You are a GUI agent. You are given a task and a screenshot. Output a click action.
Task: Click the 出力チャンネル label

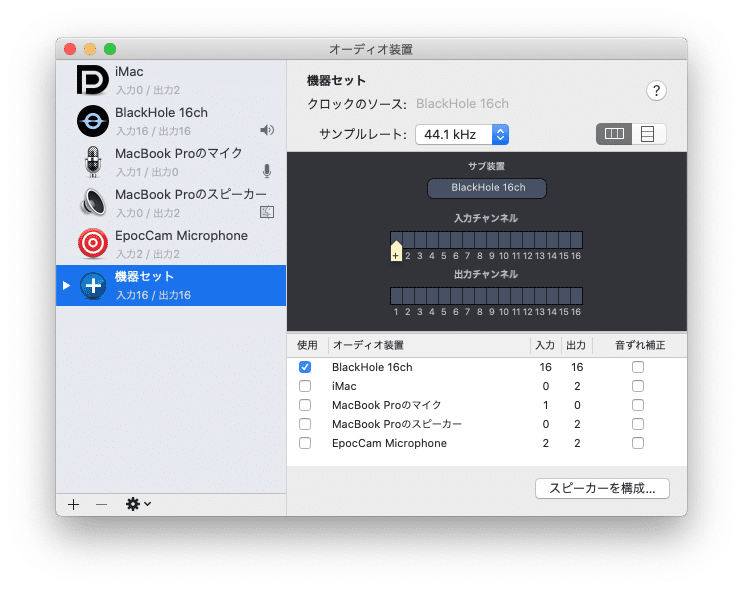486,274
